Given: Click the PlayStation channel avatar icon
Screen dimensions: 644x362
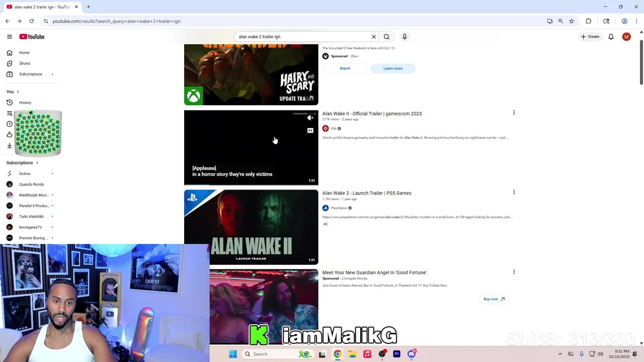Looking at the screenshot, I should point(326,208).
